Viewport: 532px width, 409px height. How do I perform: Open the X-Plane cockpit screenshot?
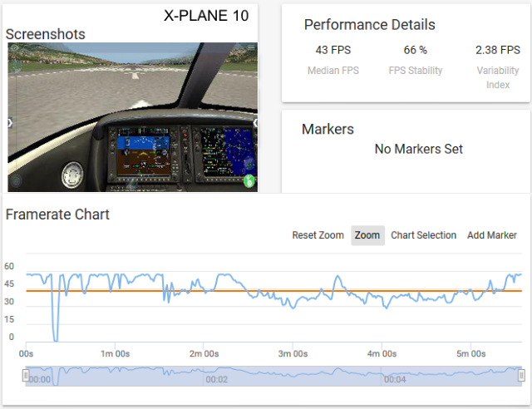(133, 117)
